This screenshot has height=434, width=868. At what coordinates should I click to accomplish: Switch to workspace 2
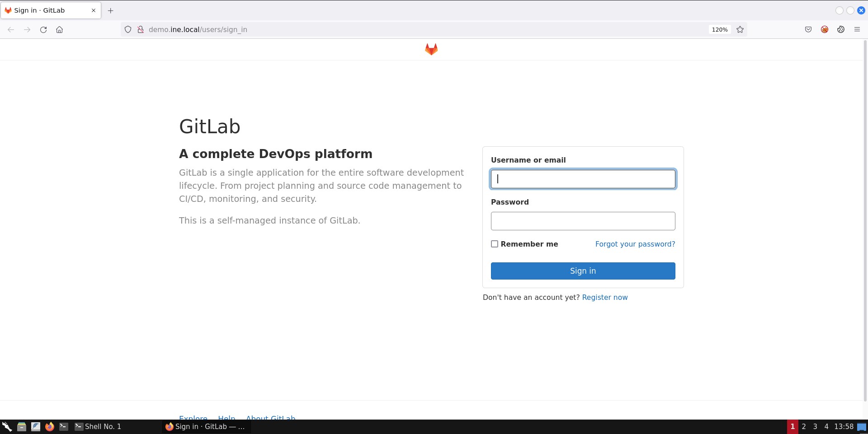pos(804,426)
